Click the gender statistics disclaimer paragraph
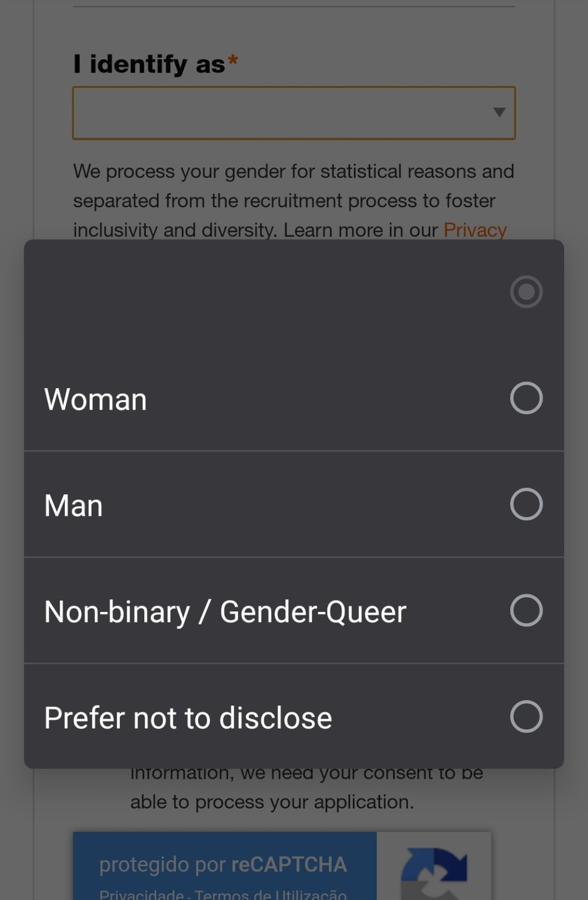The image size is (588, 900). pos(293,200)
